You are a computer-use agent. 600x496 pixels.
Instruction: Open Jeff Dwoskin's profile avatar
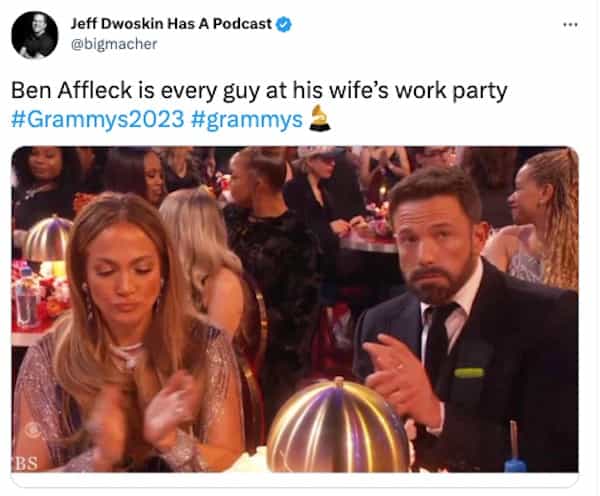pyautogui.click(x=35, y=35)
